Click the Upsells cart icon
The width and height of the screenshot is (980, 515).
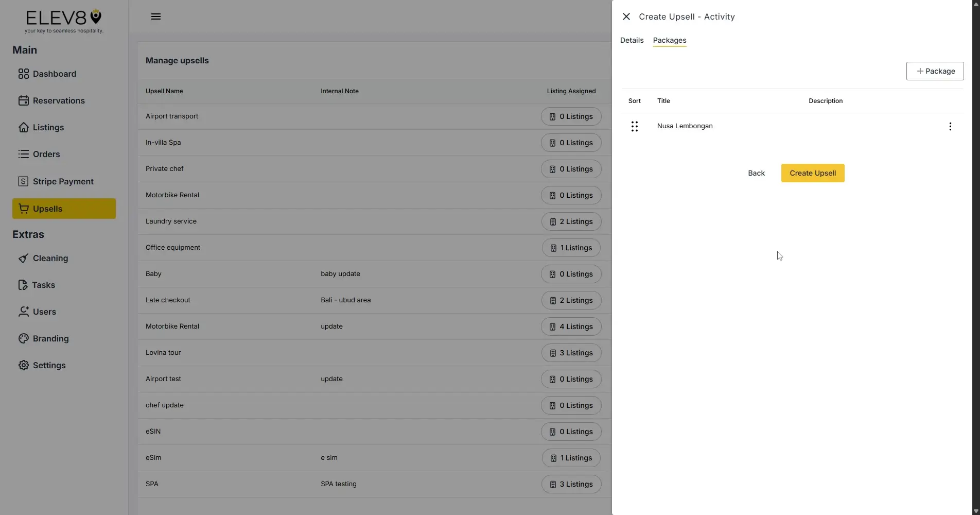click(x=24, y=208)
